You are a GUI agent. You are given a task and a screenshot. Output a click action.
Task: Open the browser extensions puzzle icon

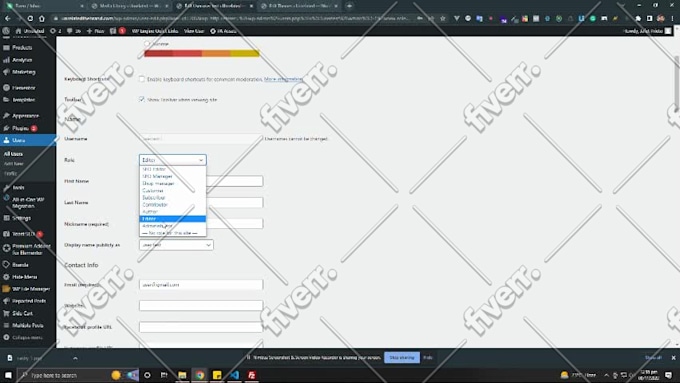tap(638, 19)
